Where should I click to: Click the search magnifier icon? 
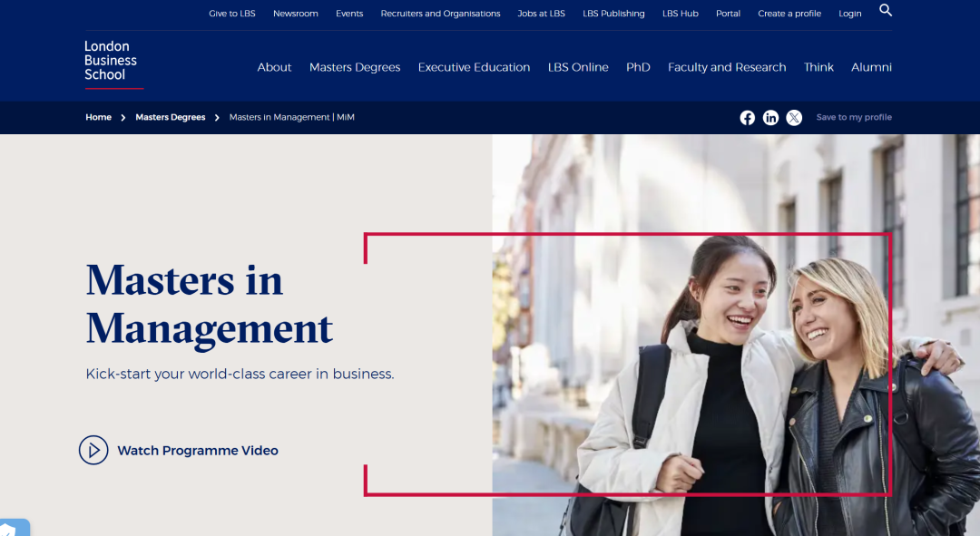886,11
